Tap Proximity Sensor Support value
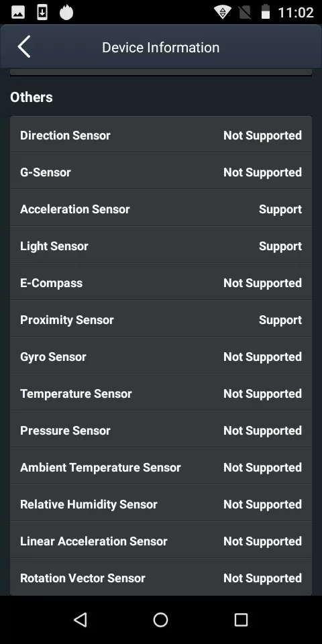The height and width of the screenshot is (644, 322). 280,321
